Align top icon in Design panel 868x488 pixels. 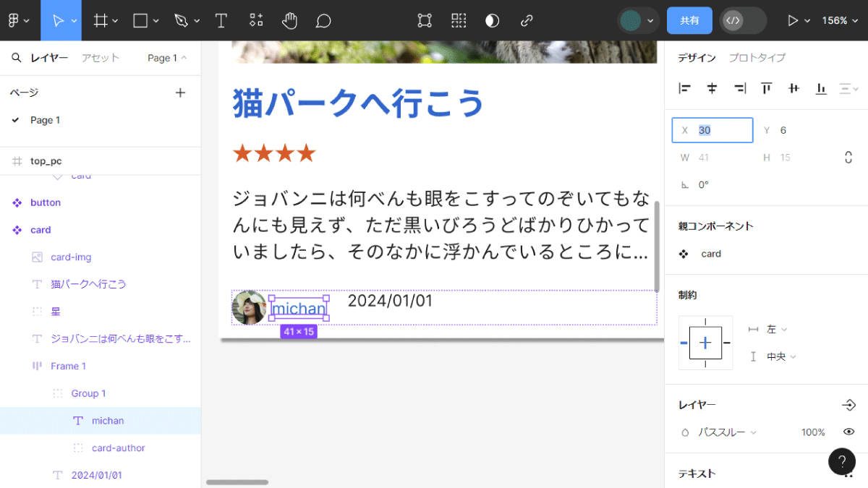coord(767,88)
